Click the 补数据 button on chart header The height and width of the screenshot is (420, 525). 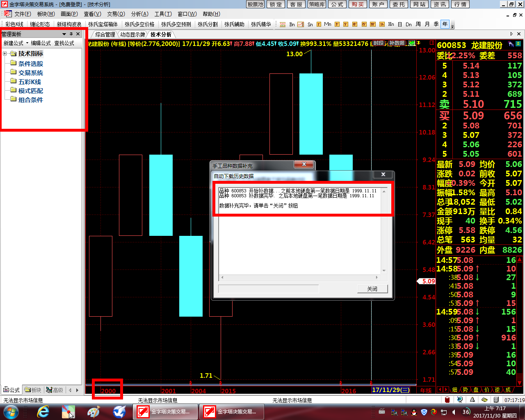coord(397,43)
